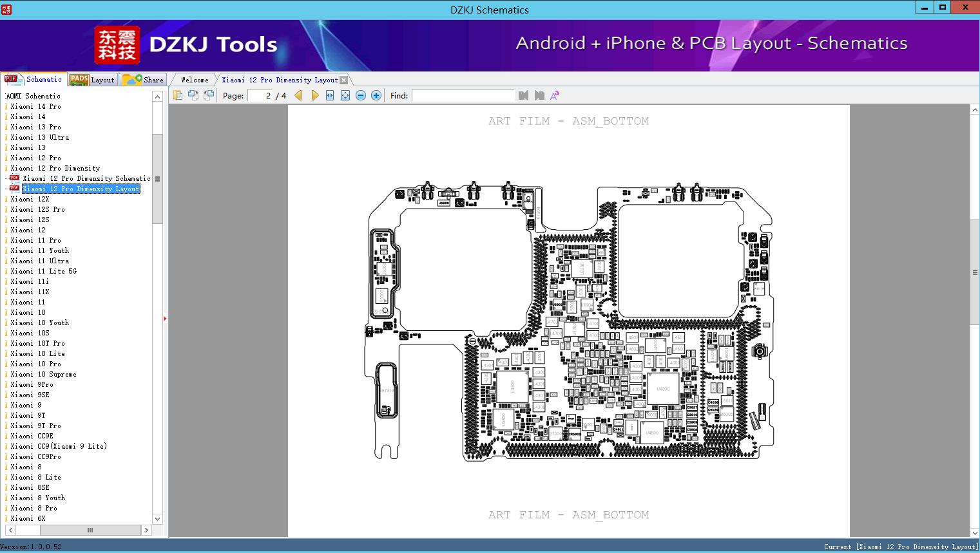The height and width of the screenshot is (553, 980).
Task: Click the fit width icon
Action: pos(330,95)
